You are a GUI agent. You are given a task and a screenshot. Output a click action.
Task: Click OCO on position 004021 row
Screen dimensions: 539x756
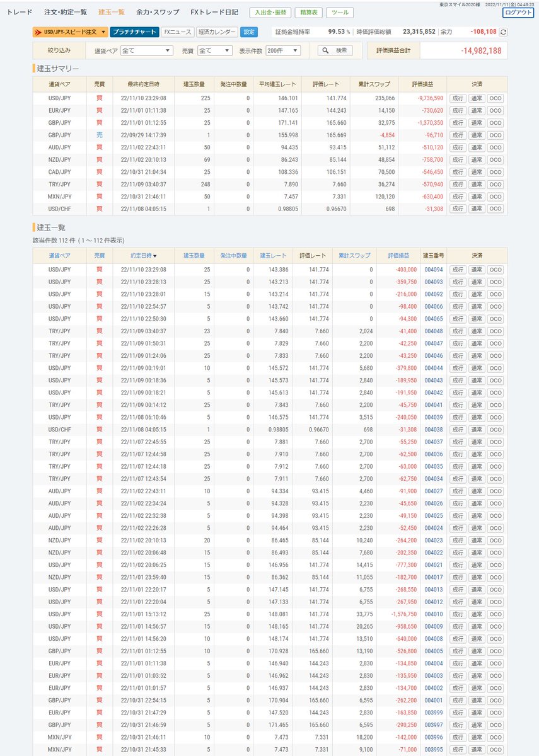click(x=496, y=565)
